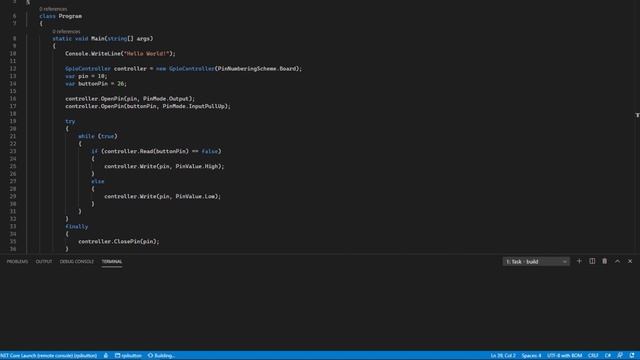Open the PROBLEMS panel tab

[17, 262]
